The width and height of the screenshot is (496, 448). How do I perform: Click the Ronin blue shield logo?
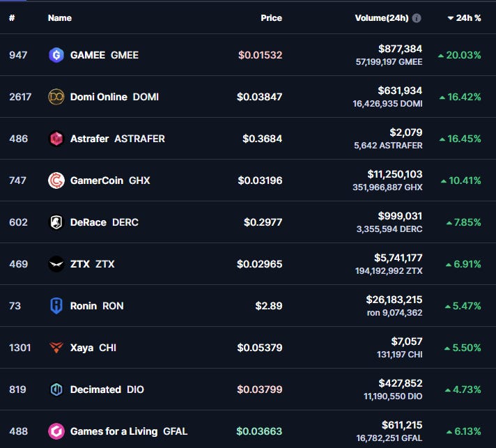click(56, 306)
